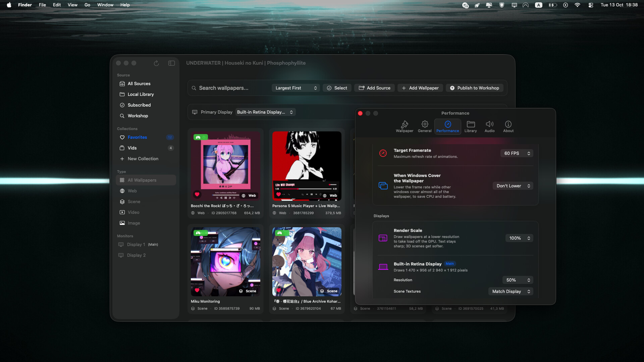Open the Vids collection
Image resolution: width=644 pixels, height=362 pixels.
[146, 148]
